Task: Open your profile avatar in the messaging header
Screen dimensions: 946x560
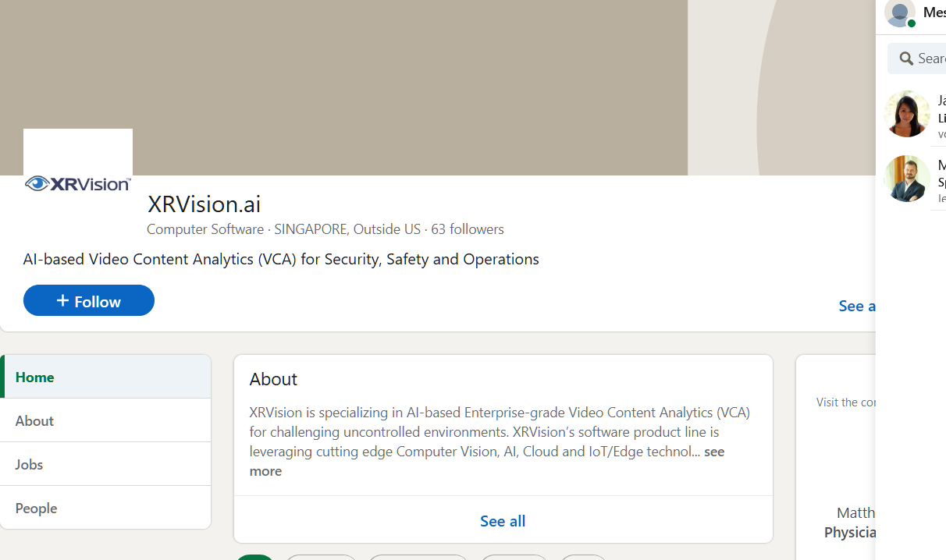Action: click(900, 13)
